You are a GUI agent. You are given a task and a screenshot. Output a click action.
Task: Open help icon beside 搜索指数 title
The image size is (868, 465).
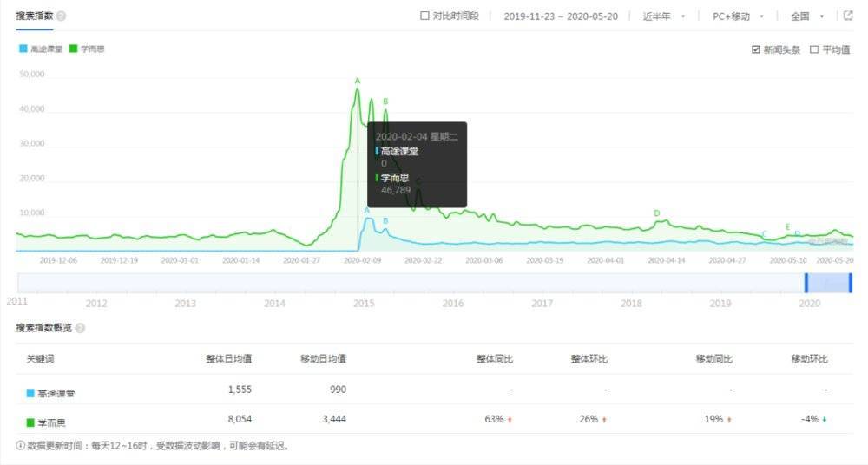click(x=62, y=16)
